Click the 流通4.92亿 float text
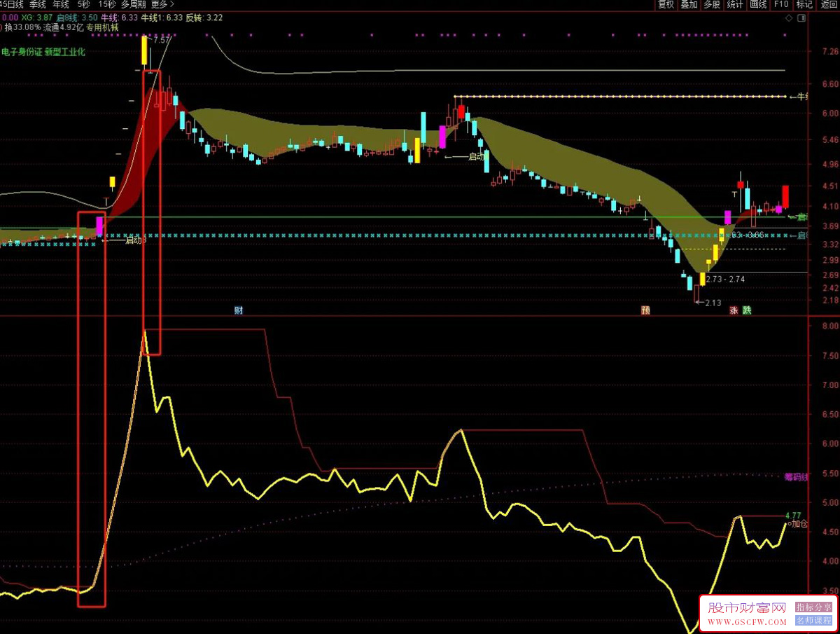The width and height of the screenshot is (840, 634). [x=64, y=28]
